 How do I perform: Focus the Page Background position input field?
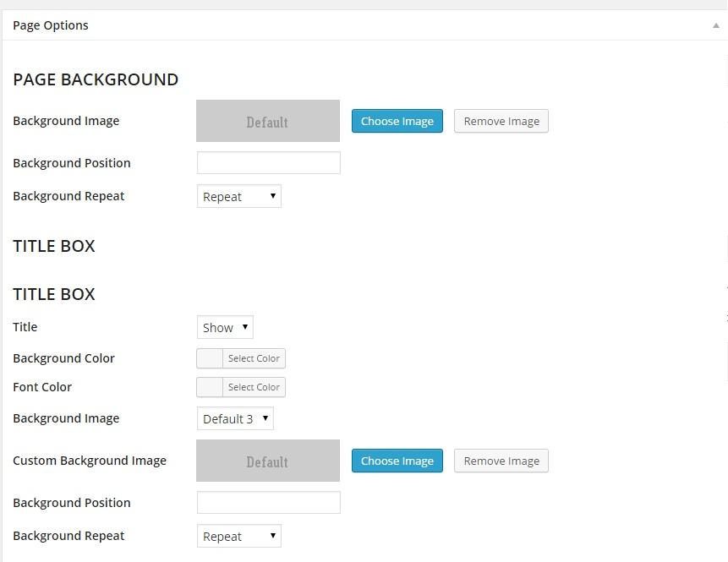[x=268, y=163]
